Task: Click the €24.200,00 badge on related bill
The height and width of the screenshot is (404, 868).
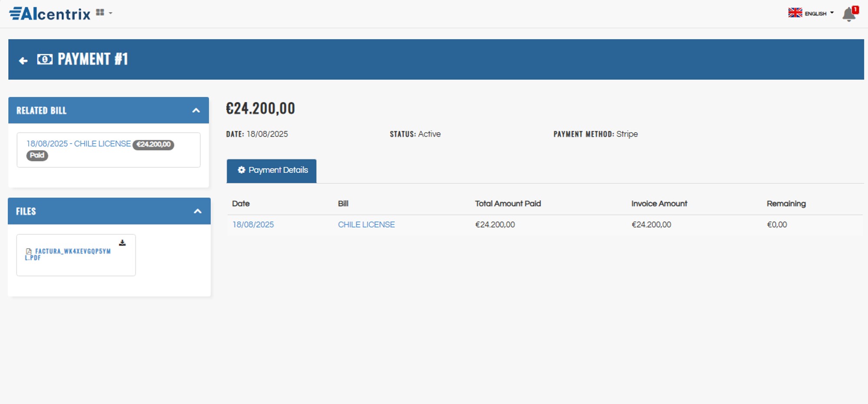Action: (153, 145)
